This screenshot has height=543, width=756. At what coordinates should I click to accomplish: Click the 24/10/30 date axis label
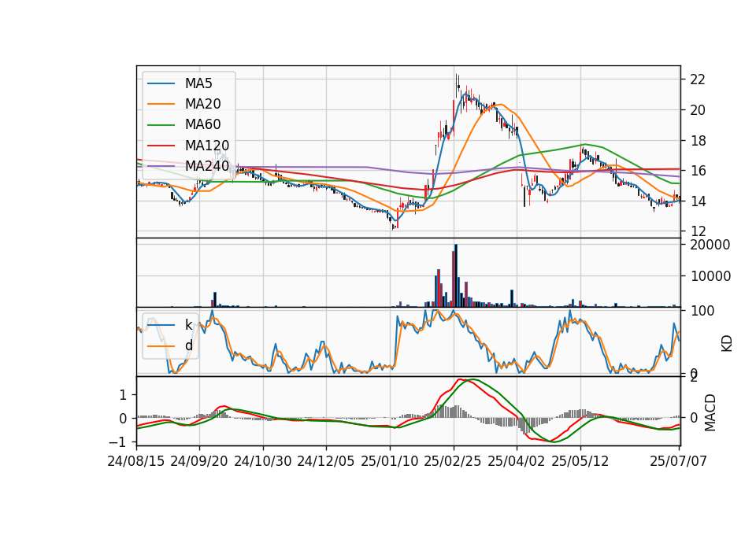point(263,461)
